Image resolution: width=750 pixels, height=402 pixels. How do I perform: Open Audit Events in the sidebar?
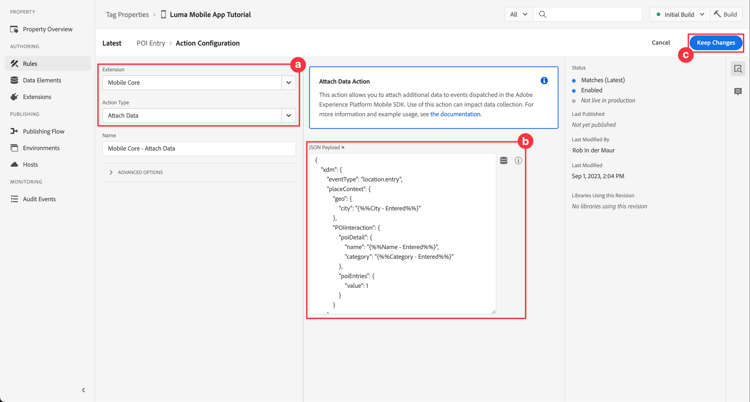[x=39, y=199]
